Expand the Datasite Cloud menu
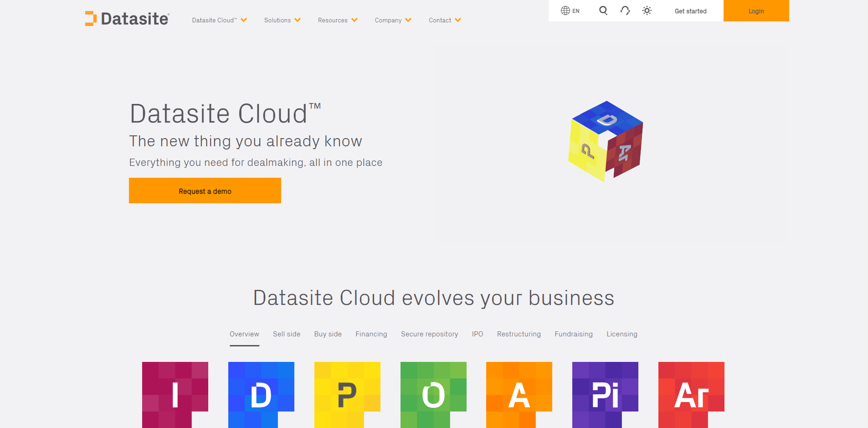Viewport: 868px width, 428px height. click(219, 20)
